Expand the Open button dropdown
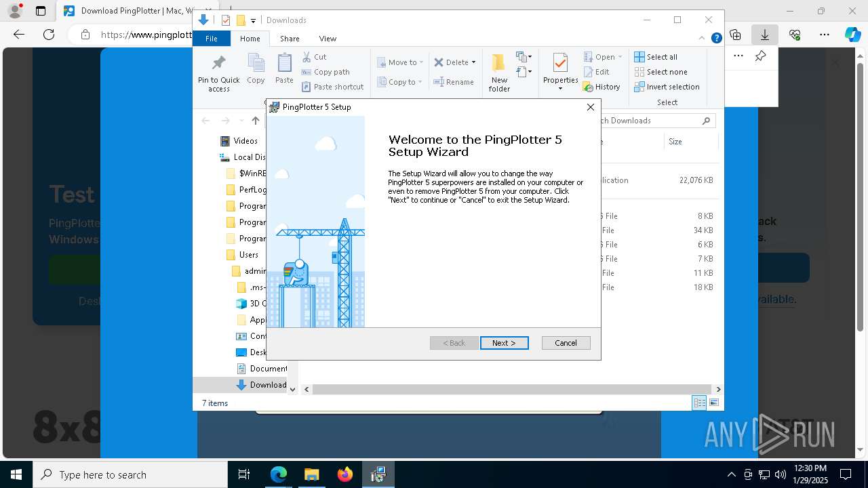The width and height of the screenshot is (868, 488). [620, 57]
